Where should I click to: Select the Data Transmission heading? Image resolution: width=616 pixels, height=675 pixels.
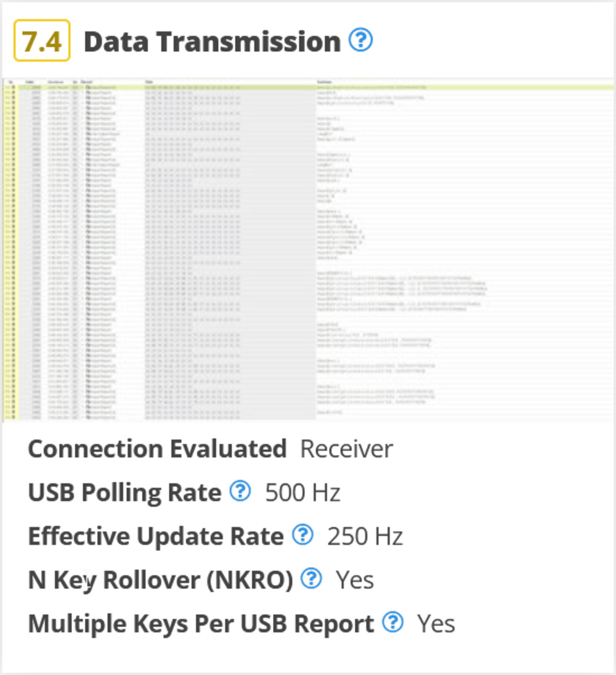coord(212,41)
